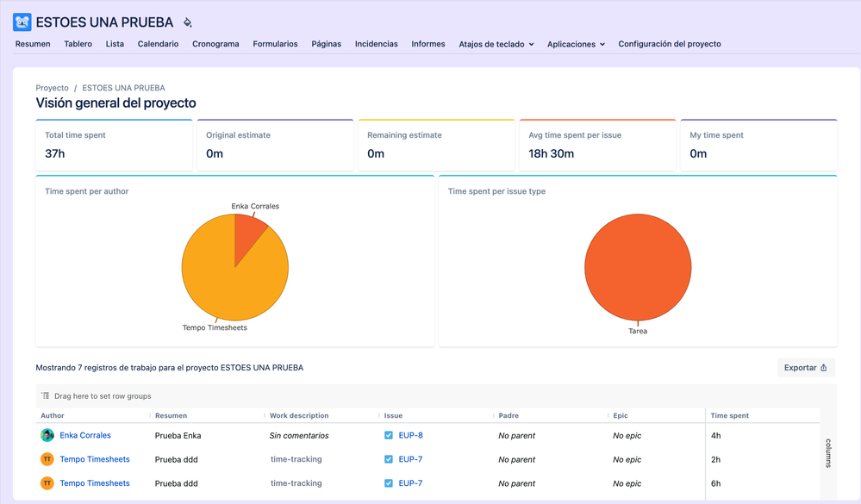Click the TT avatar in the 2h row
This screenshot has width=861, height=504.
tap(47, 460)
